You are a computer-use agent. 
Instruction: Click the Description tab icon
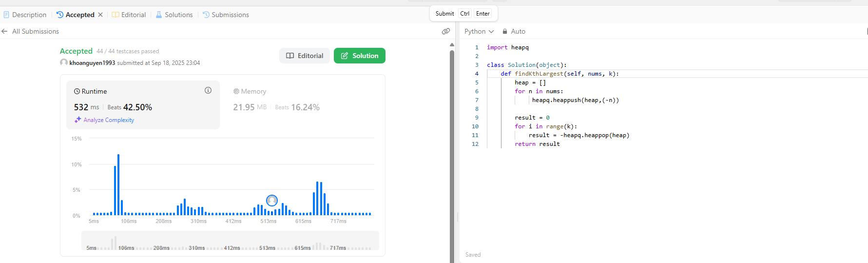[6, 15]
